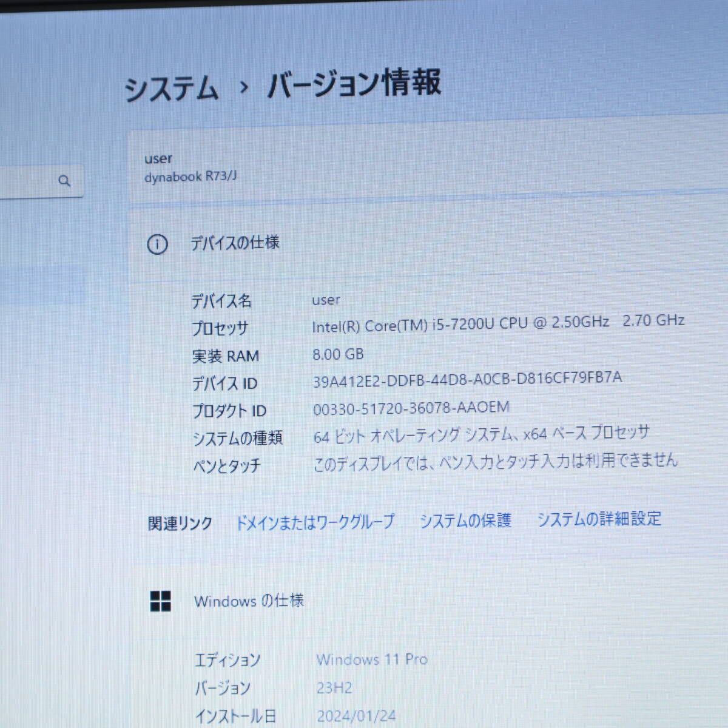Click the エディション label
This screenshot has width=728, height=728.
point(227,660)
